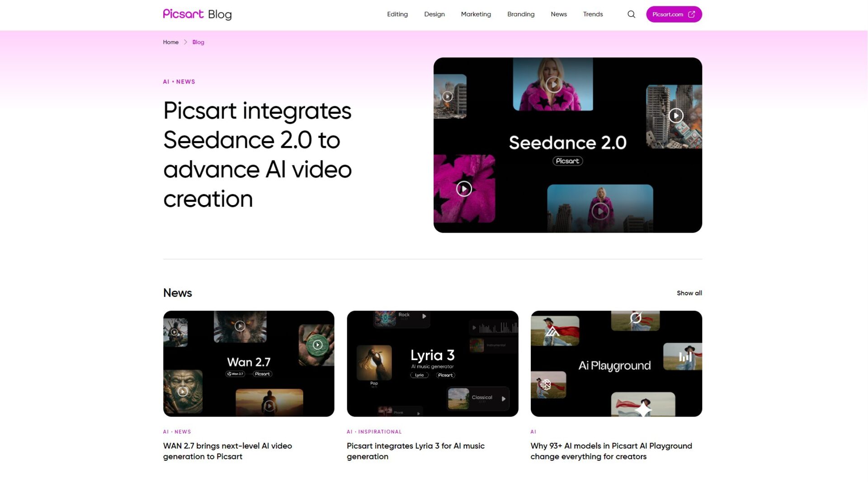Open the Seedance 2.0 headline article
The width and height of the screenshot is (868, 482).
pos(257,154)
